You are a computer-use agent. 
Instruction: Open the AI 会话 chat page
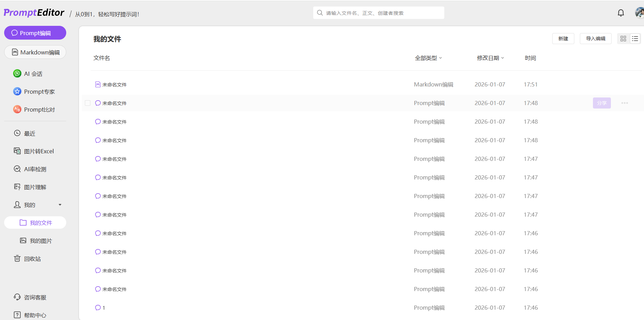[x=33, y=74]
